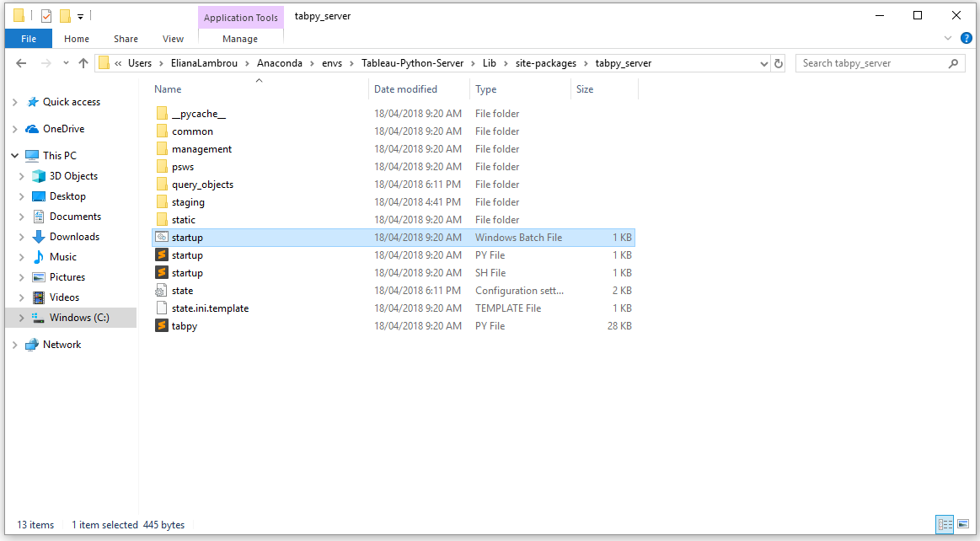Open the Customize Quick Access Toolbar dropdown
This screenshot has width=980, height=541.
pos(81,16)
